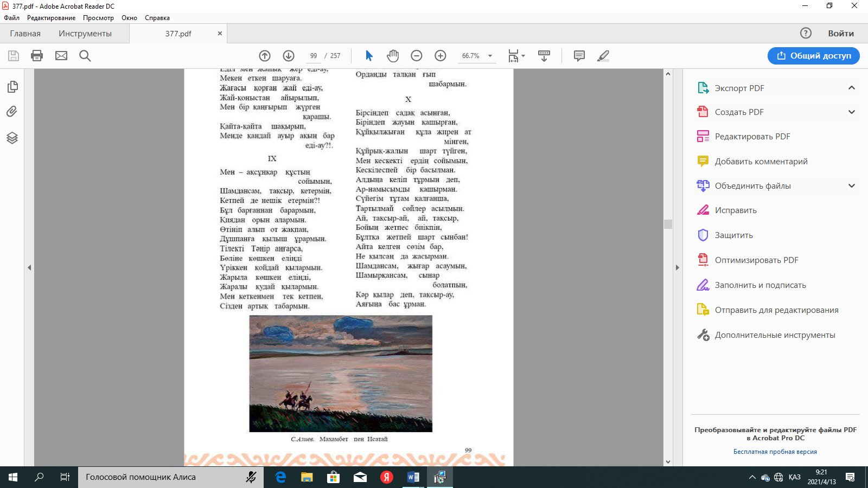This screenshot has height=488, width=868.
Task: Collapse the left navigation pane arrow
Action: (29, 267)
